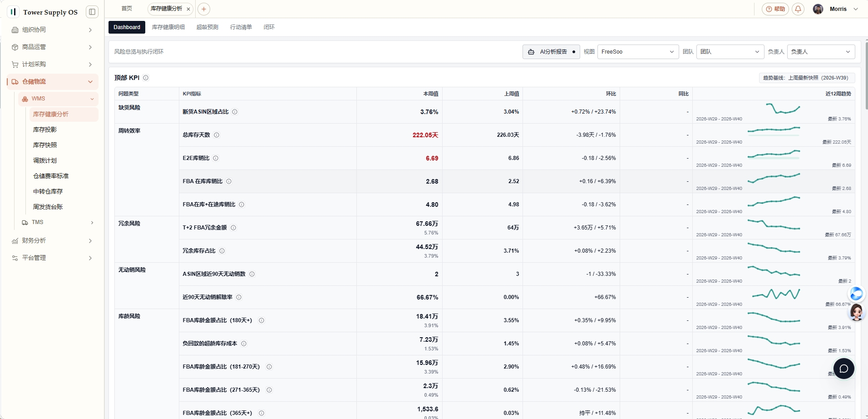Expand 财务分析 sidebar menu
This screenshot has height=419, width=868.
53,241
